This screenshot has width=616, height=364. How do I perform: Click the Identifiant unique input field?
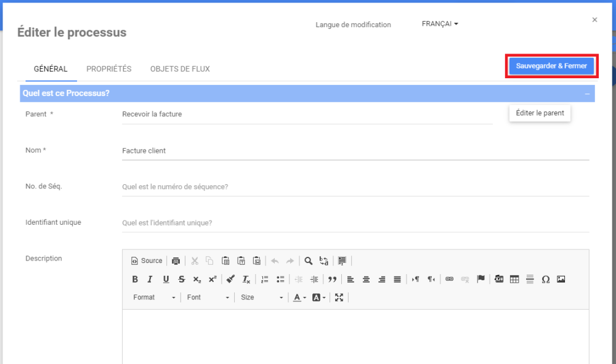[355, 223]
